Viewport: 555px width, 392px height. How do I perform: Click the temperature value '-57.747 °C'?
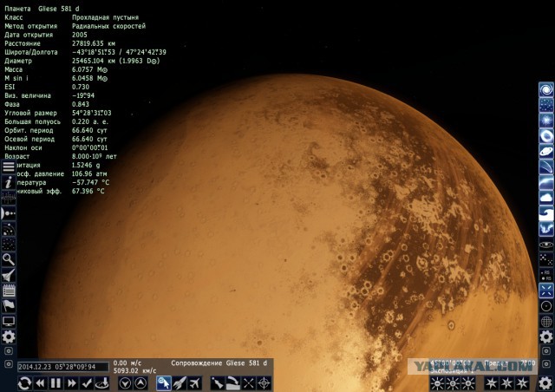tap(90, 183)
